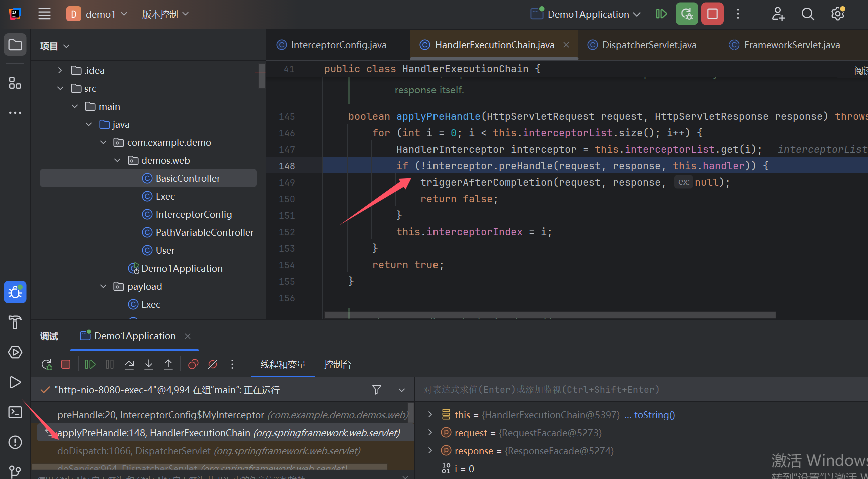
Task: Select PathVariableController in the tree
Action: [198, 232]
